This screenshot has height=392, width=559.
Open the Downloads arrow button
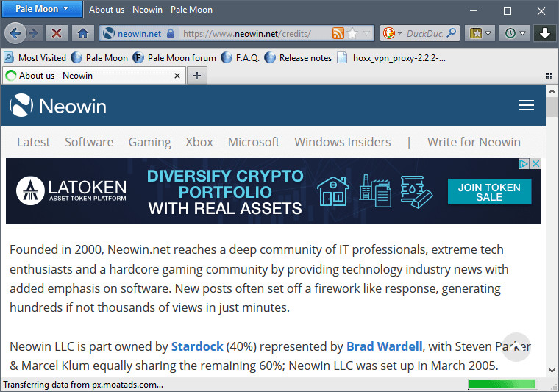(x=544, y=33)
